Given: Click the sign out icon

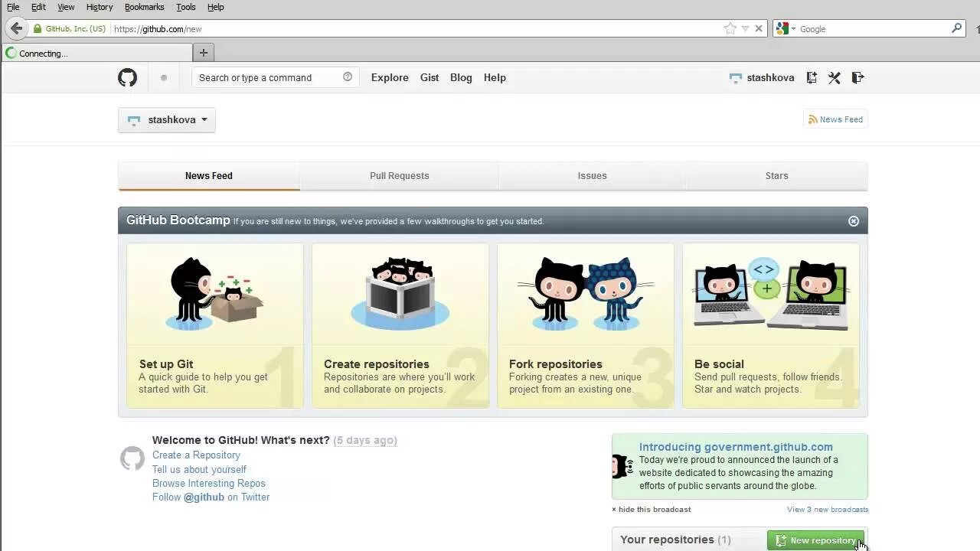Looking at the screenshot, I should point(857,77).
